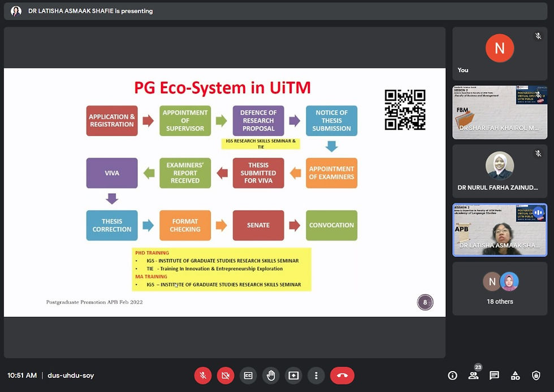The height and width of the screenshot is (392, 554).
Task: Click 'Postgraduate Promotion APB Feb 2022' footer
Action: (94, 302)
